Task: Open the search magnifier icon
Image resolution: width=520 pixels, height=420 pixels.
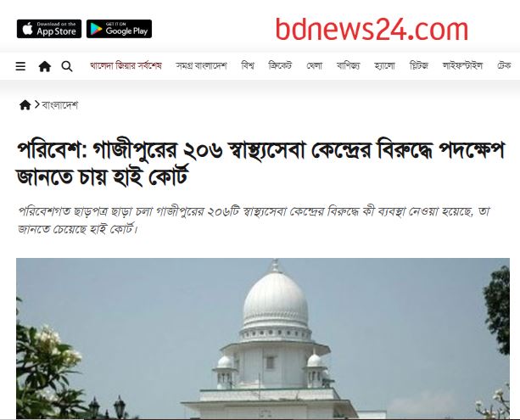Action: coord(67,66)
